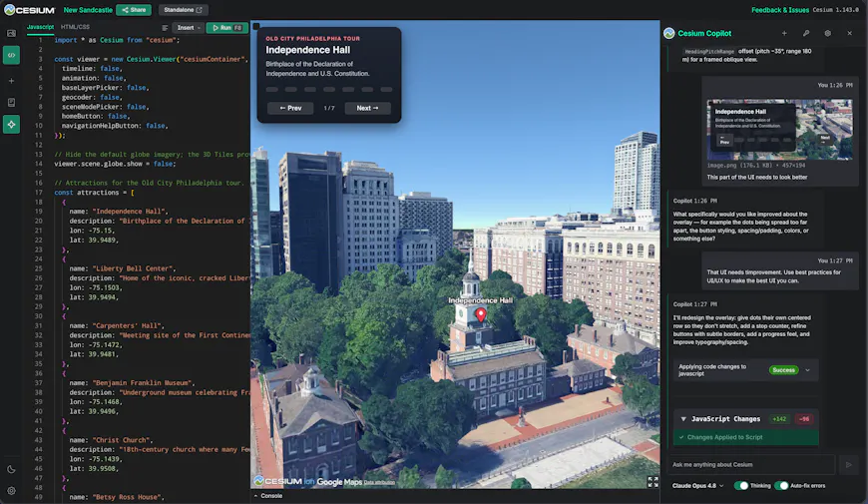868x504 pixels.
Task: Click the format code icon beside Insert
Action: click(x=165, y=28)
